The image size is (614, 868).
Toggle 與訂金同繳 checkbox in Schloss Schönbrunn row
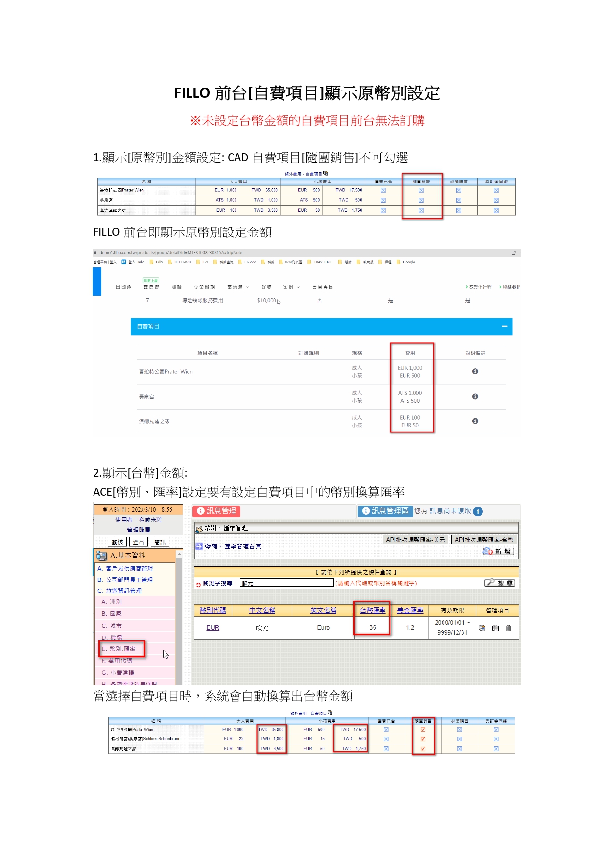496,739
